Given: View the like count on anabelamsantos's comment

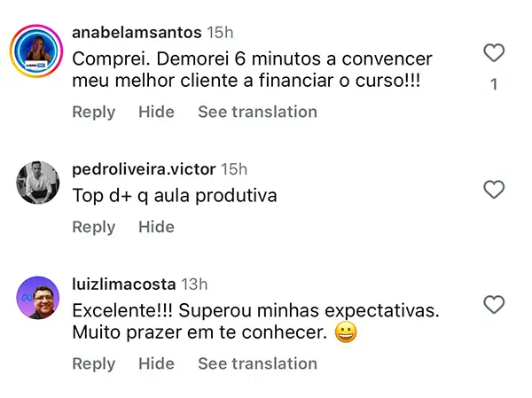Looking at the screenshot, I should click(494, 85).
